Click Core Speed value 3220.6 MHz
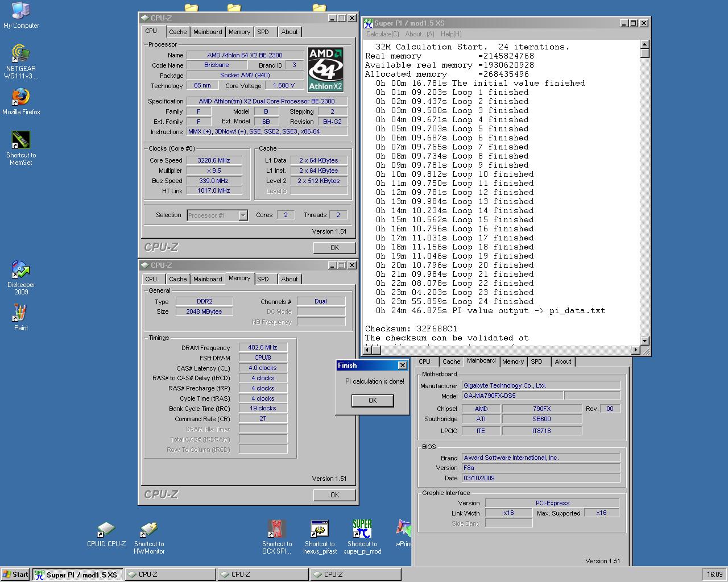 pos(214,160)
